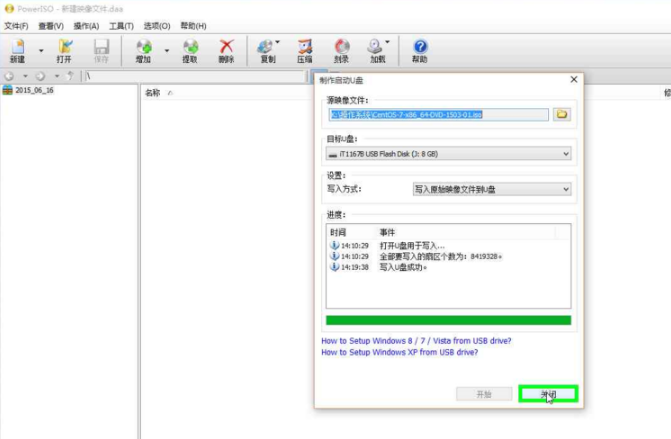Click the Compress (压缩) toolbar icon
This screenshot has height=439, width=671.
coord(304,49)
